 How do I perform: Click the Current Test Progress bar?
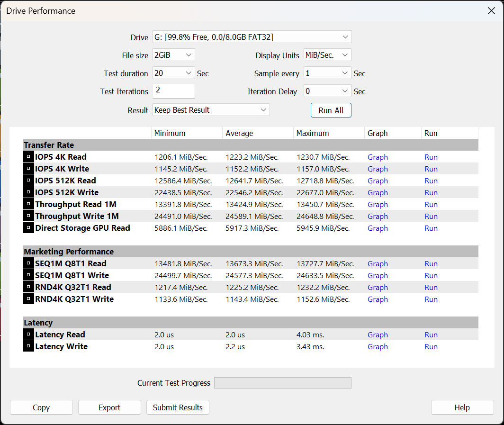pos(282,382)
